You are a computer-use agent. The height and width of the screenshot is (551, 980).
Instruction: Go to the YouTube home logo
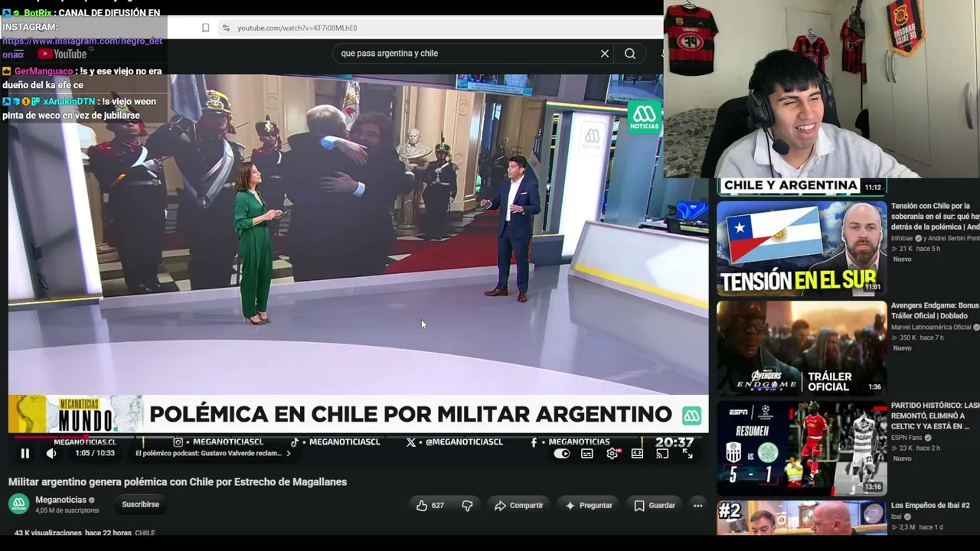(63, 54)
